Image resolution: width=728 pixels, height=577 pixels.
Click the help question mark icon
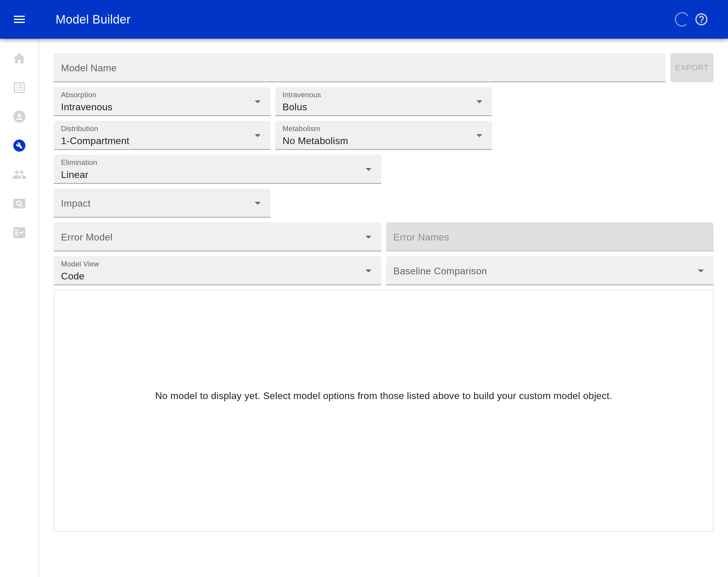point(701,19)
